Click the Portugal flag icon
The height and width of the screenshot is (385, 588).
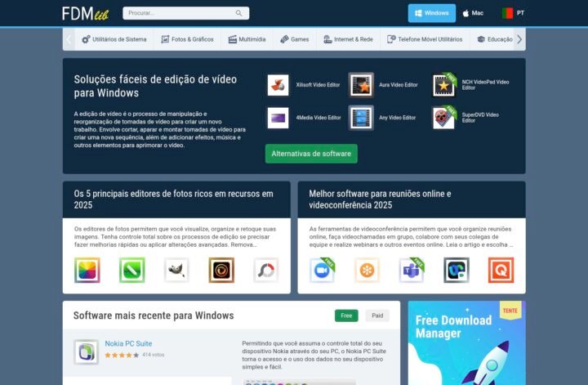pyautogui.click(x=507, y=13)
